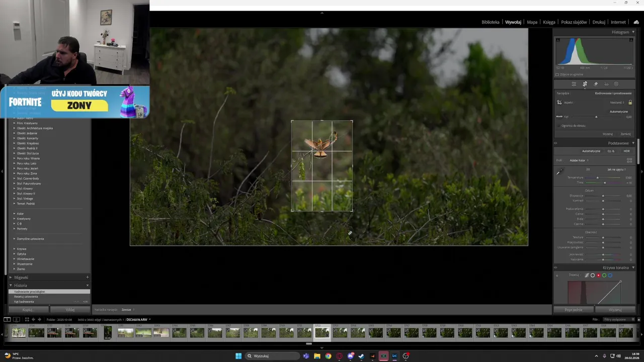Open the Nakładka narzędzi Zawsze dropdown
This screenshot has height=362, width=644.
pos(128,310)
